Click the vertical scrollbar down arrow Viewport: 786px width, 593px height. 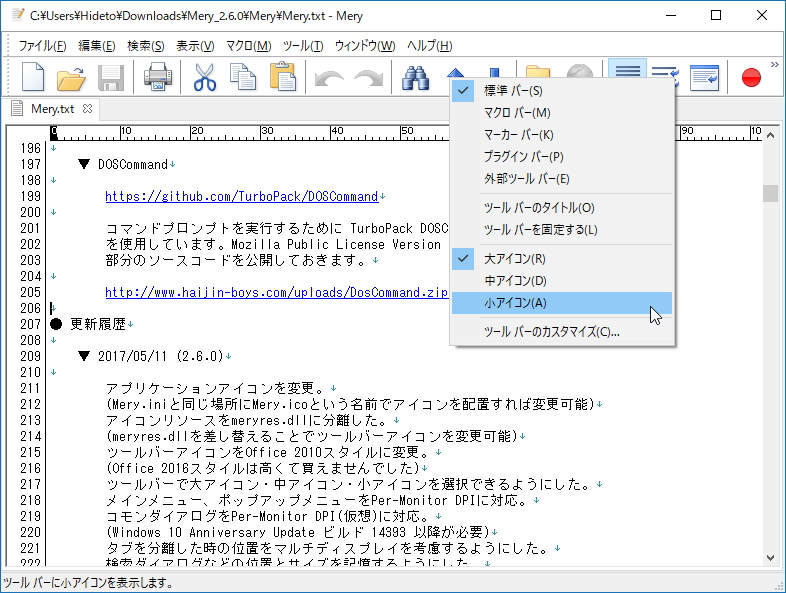770,558
